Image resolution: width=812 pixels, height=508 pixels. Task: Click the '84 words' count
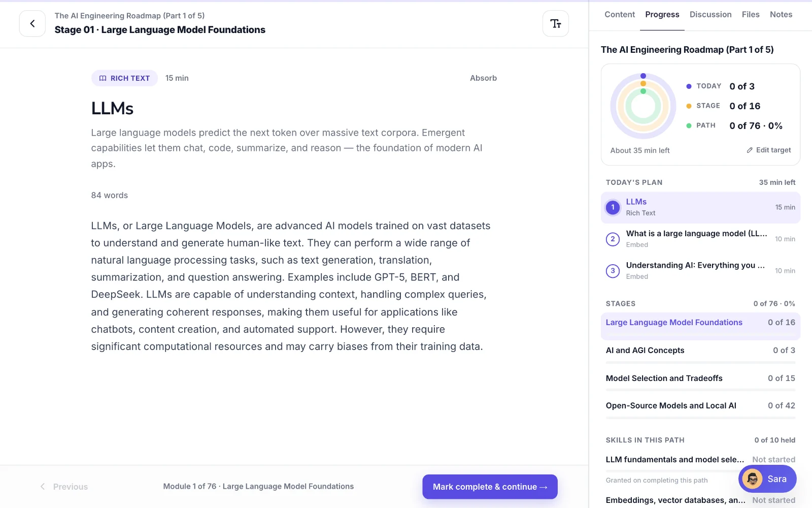coord(110,196)
